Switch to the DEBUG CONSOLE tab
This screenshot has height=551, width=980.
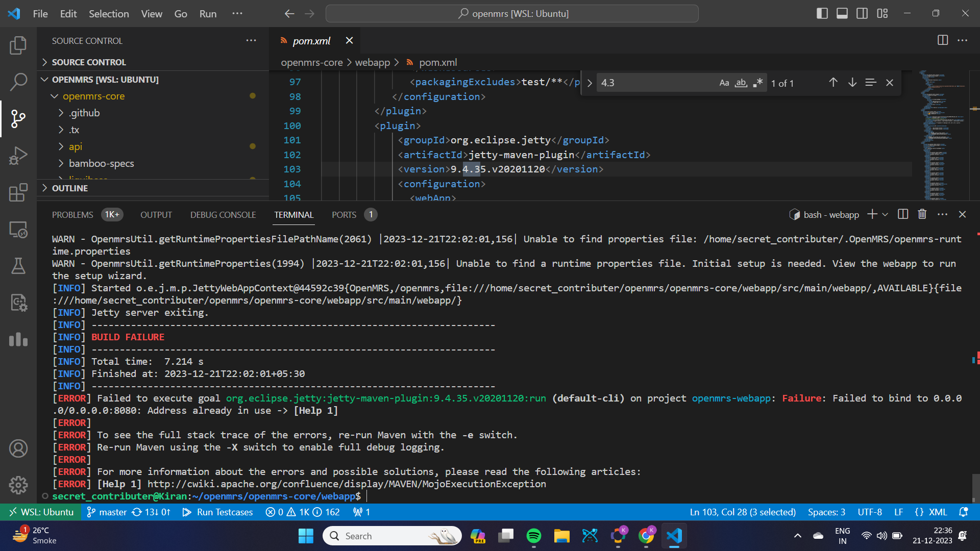[223, 215]
